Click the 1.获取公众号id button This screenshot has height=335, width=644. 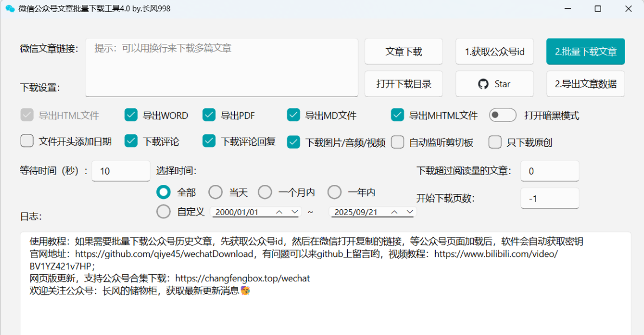494,51
